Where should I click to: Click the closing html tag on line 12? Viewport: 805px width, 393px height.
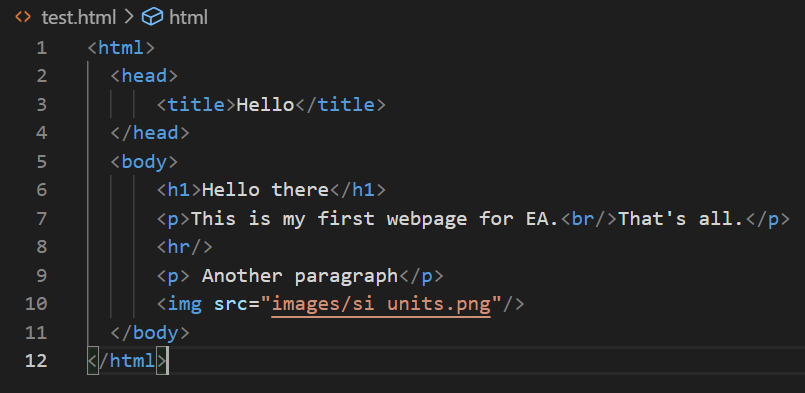pyautogui.click(x=127, y=361)
